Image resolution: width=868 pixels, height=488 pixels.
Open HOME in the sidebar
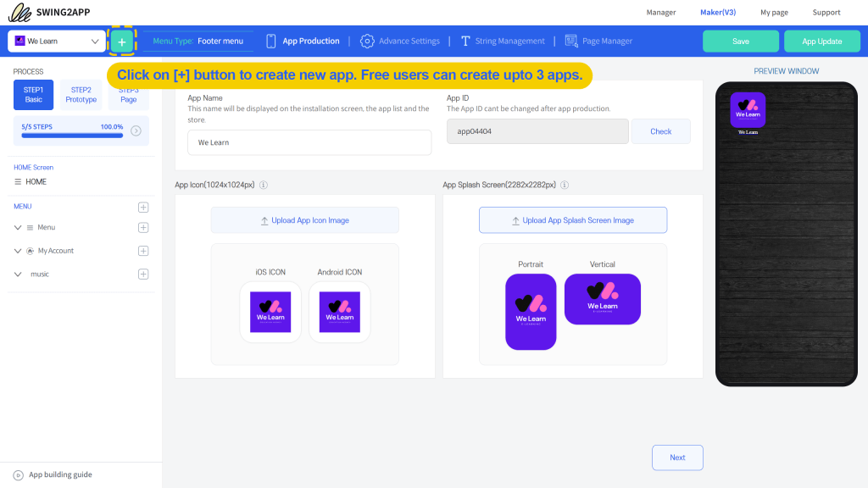point(36,181)
